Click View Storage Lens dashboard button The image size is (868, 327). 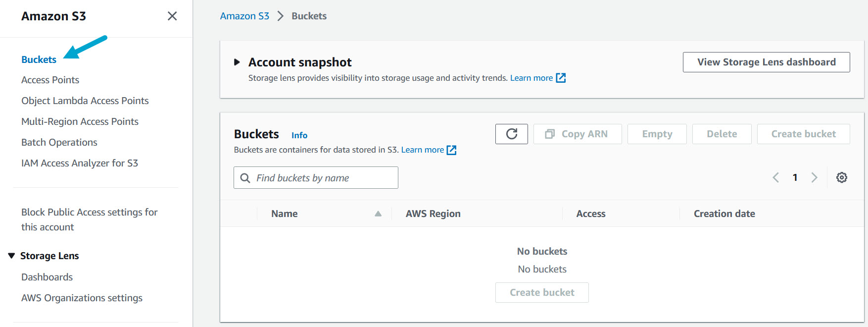pos(766,62)
